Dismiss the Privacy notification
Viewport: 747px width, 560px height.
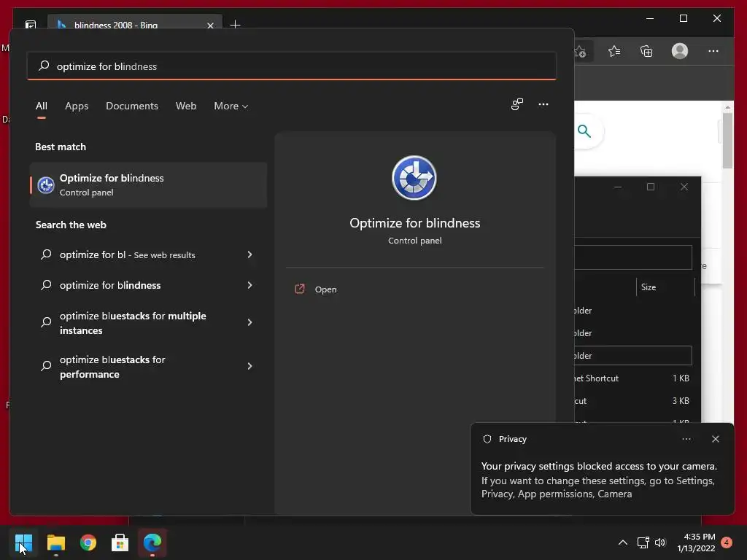pos(715,439)
